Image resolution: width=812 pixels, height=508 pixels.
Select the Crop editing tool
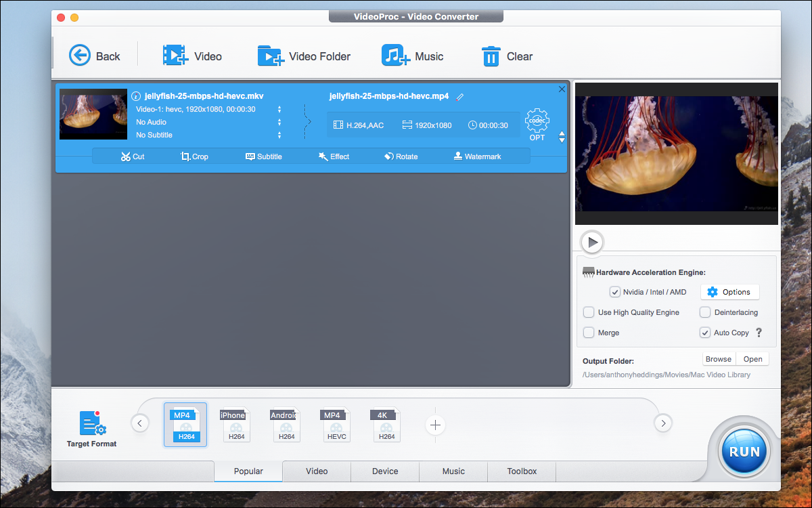click(194, 156)
